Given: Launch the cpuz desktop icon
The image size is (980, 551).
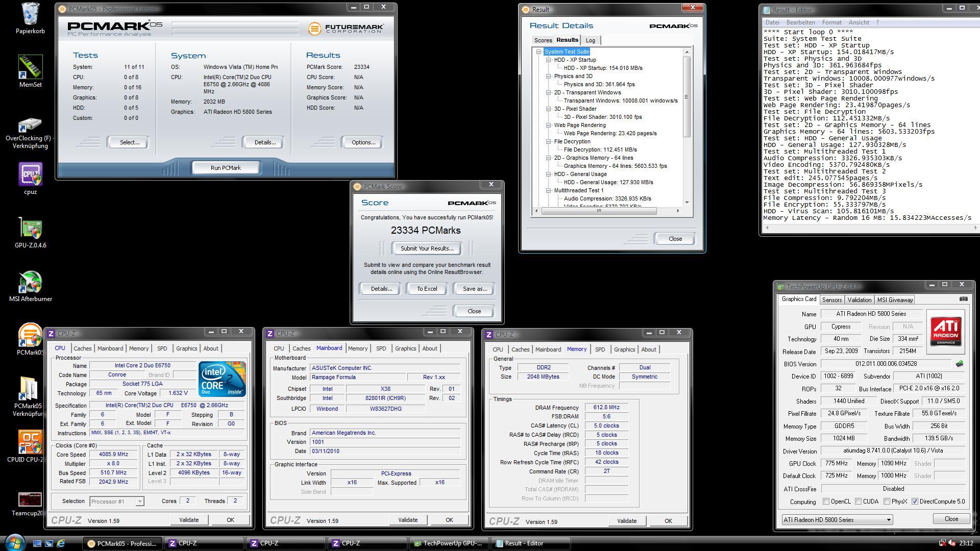Looking at the screenshot, I should coord(30,174).
